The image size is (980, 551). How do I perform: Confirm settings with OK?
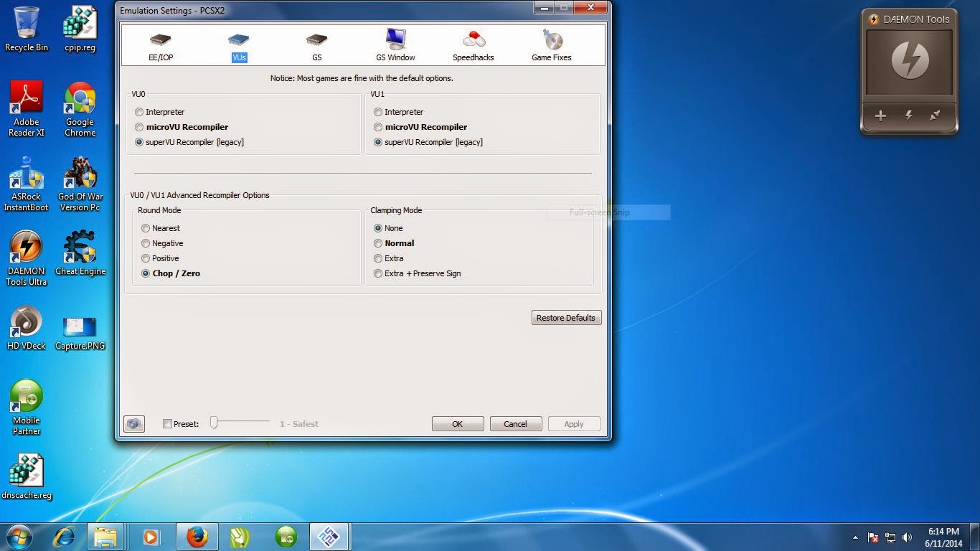pyautogui.click(x=458, y=424)
